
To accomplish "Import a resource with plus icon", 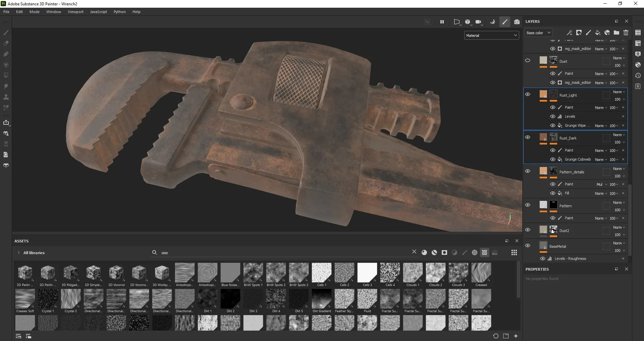I will tap(516, 336).
